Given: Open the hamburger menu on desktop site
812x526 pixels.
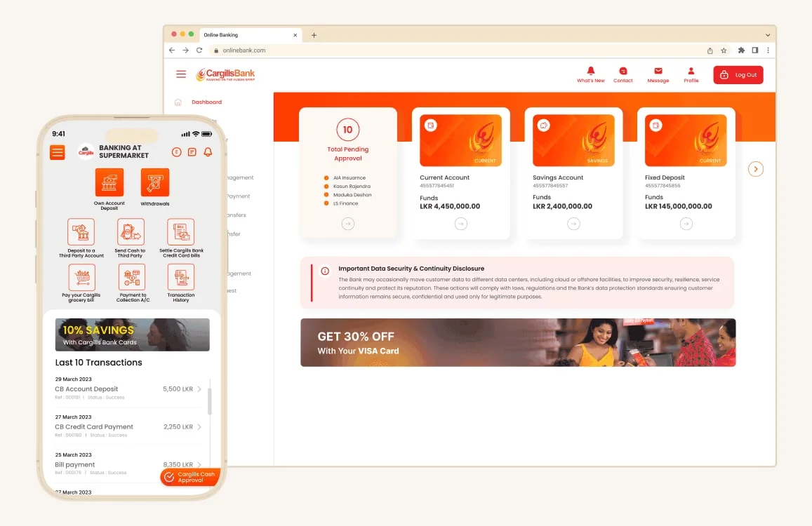Looking at the screenshot, I should pyautogui.click(x=181, y=74).
